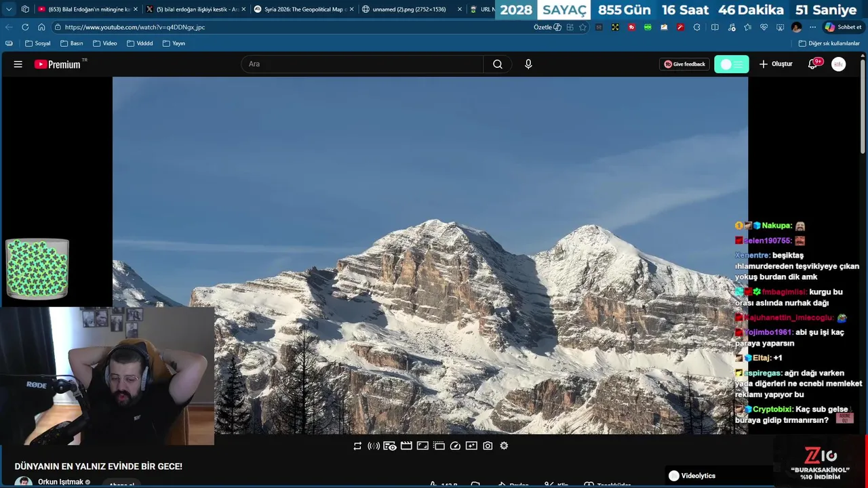
Task: Click the hide-elements eye icon under the player
Action: (x=390, y=446)
